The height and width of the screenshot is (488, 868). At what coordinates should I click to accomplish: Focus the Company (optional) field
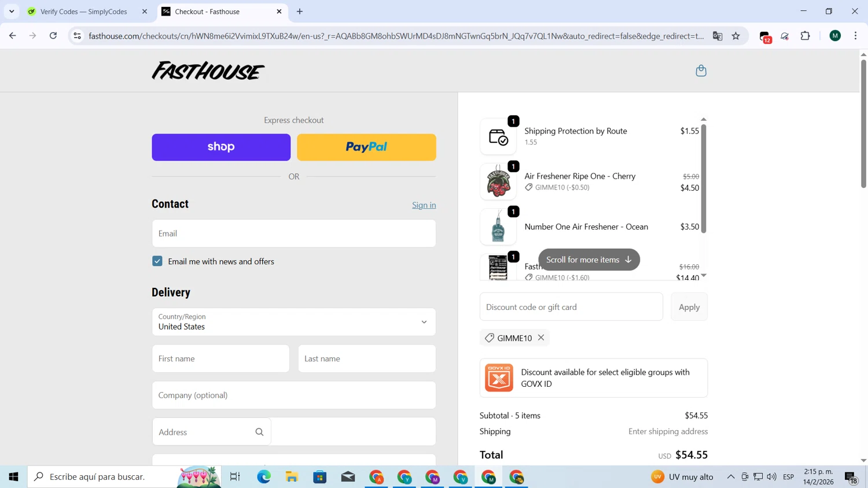(x=294, y=395)
